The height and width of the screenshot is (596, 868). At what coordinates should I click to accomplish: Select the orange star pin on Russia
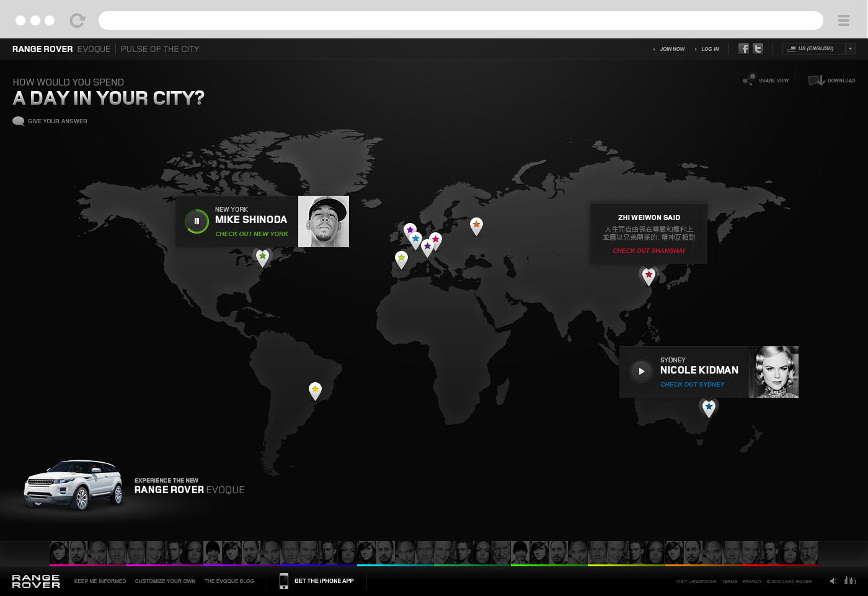click(476, 226)
